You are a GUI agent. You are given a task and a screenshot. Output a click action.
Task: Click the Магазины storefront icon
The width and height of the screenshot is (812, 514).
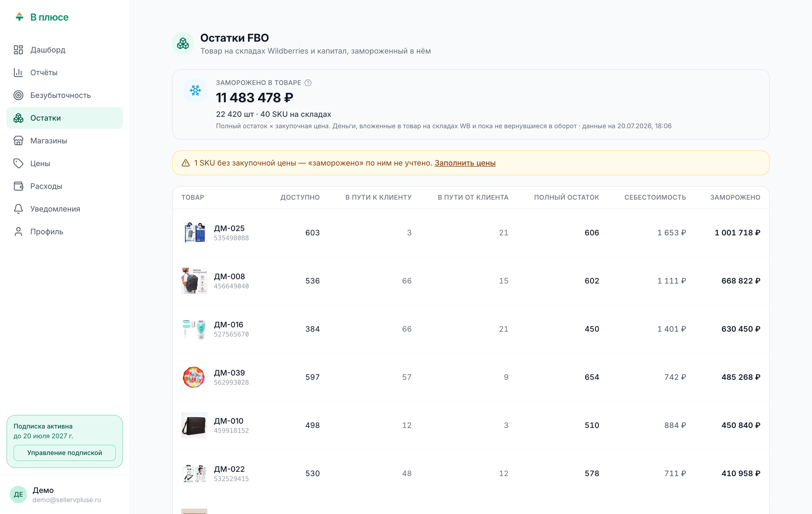[x=18, y=141]
